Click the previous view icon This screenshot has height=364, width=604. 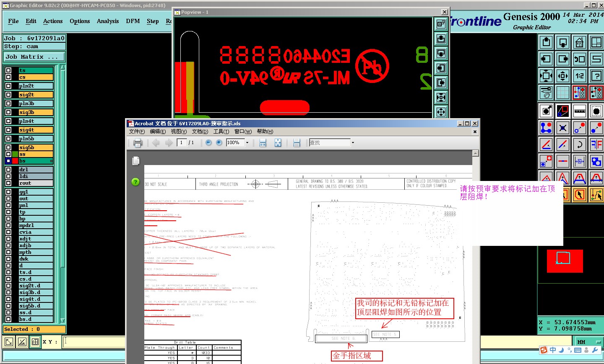click(x=580, y=59)
